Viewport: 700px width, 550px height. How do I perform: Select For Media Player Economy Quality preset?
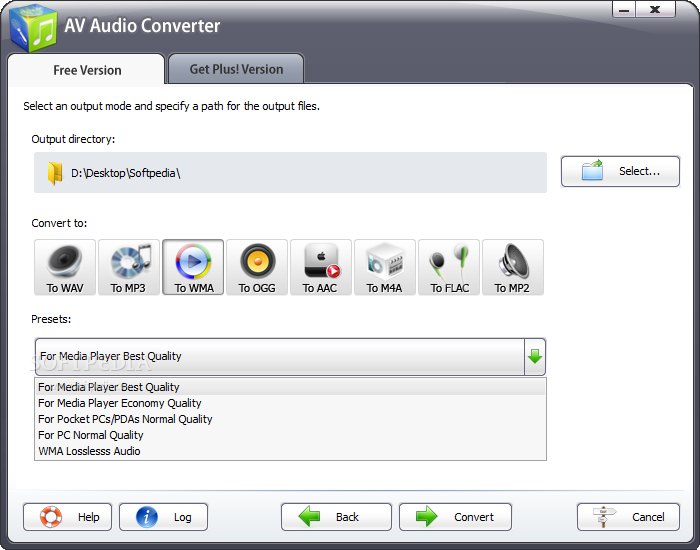pyautogui.click(x=290, y=403)
